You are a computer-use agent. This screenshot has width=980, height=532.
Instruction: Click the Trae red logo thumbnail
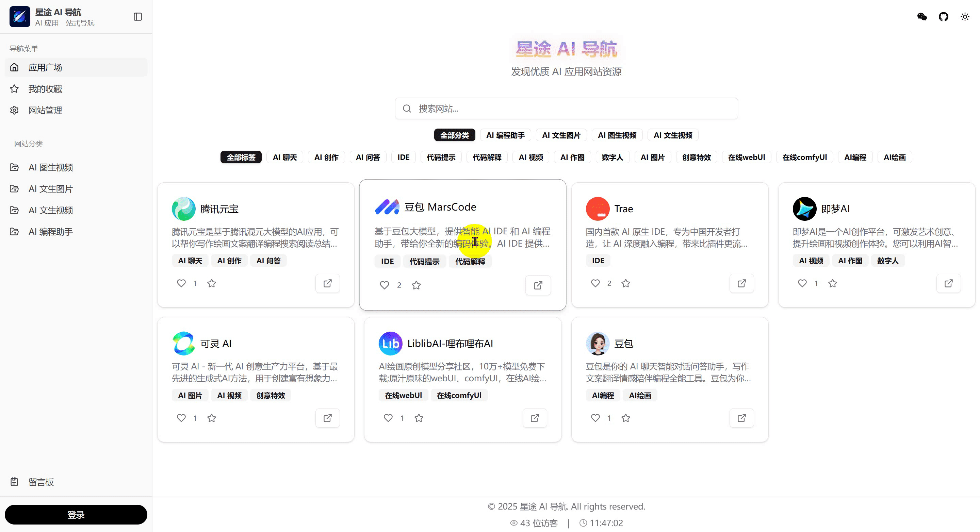pyautogui.click(x=598, y=209)
